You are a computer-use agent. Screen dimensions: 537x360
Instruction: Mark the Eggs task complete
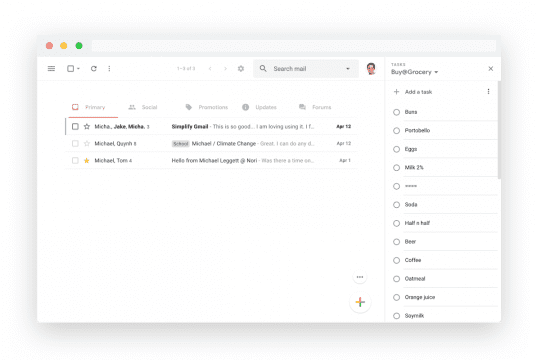click(396, 149)
